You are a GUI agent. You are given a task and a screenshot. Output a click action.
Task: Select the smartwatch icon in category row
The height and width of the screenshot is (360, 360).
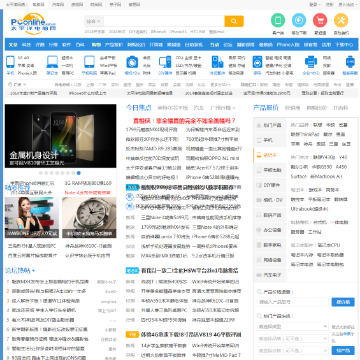(x=350, y=62)
